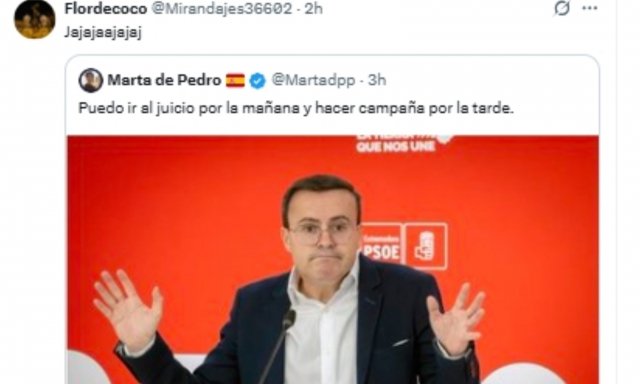Open Grok explain icon on Flordecoco's post
Screen dimensions: 640x384
[x=562, y=8]
